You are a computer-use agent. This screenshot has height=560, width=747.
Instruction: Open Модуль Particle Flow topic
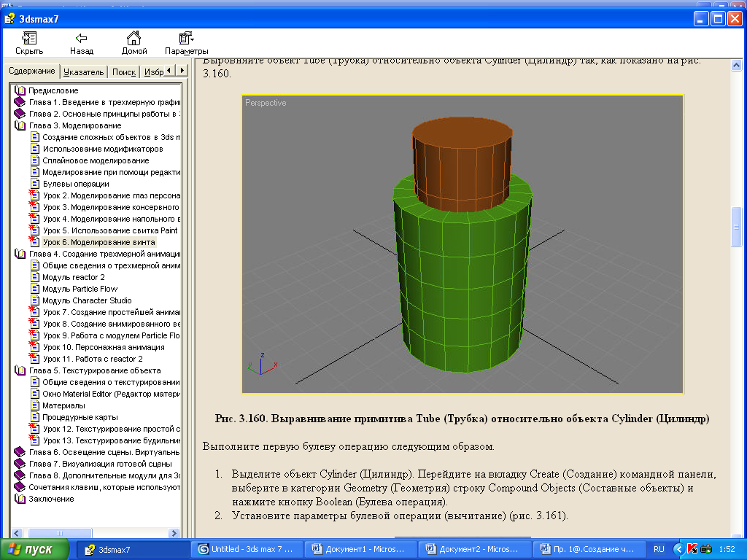pyautogui.click(x=80, y=289)
